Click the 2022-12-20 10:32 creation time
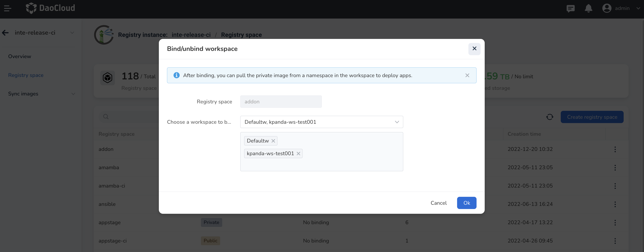The width and height of the screenshot is (644, 252). point(530,149)
